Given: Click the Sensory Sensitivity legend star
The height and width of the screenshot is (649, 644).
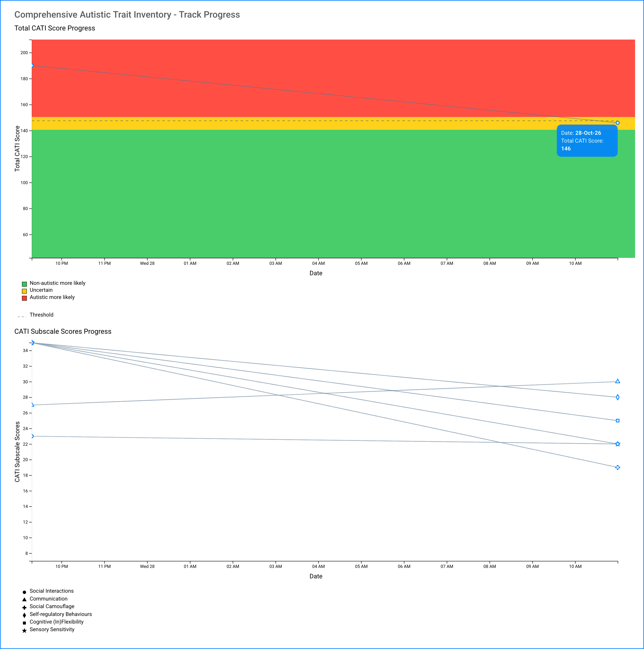Looking at the screenshot, I should [24, 631].
